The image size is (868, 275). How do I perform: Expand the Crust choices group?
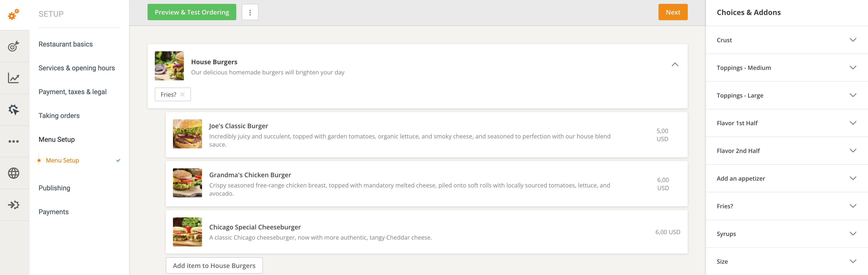click(x=853, y=40)
